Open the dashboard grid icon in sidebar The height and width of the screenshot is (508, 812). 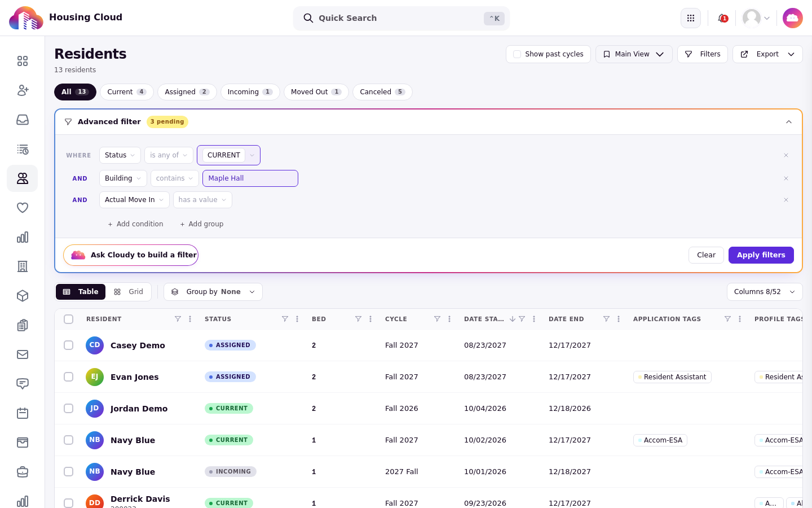pyautogui.click(x=23, y=61)
